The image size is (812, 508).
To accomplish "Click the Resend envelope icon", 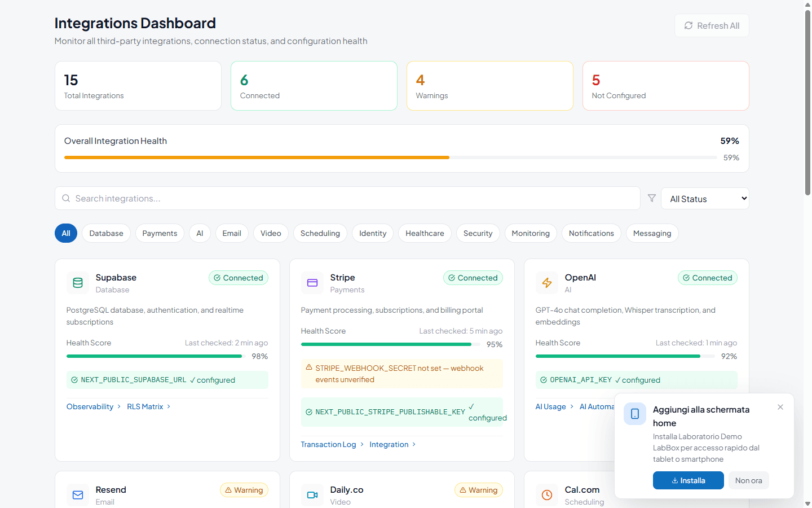I will point(78,495).
